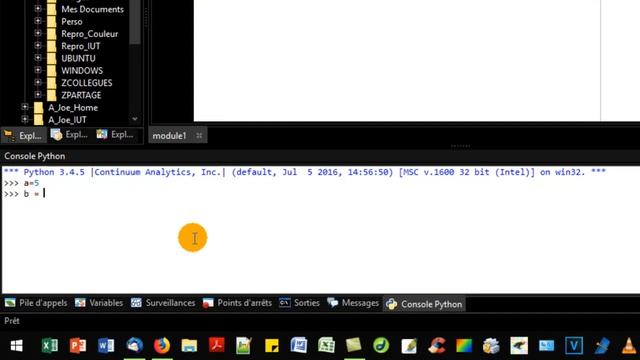This screenshot has width=640, height=360.
Task: Select the Repro_Couleur label in tree
Action: pyautogui.click(x=89, y=34)
